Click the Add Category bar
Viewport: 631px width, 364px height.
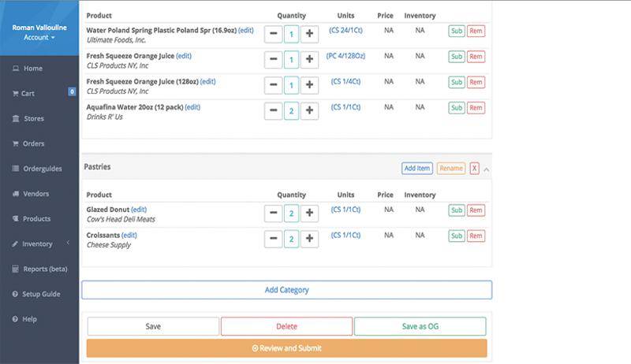(286, 290)
